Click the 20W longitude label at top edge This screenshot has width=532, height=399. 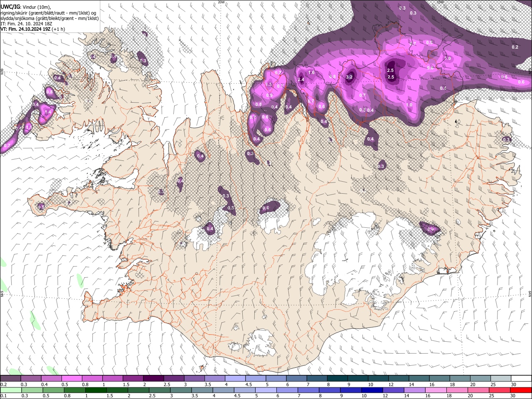pos(221,2)
